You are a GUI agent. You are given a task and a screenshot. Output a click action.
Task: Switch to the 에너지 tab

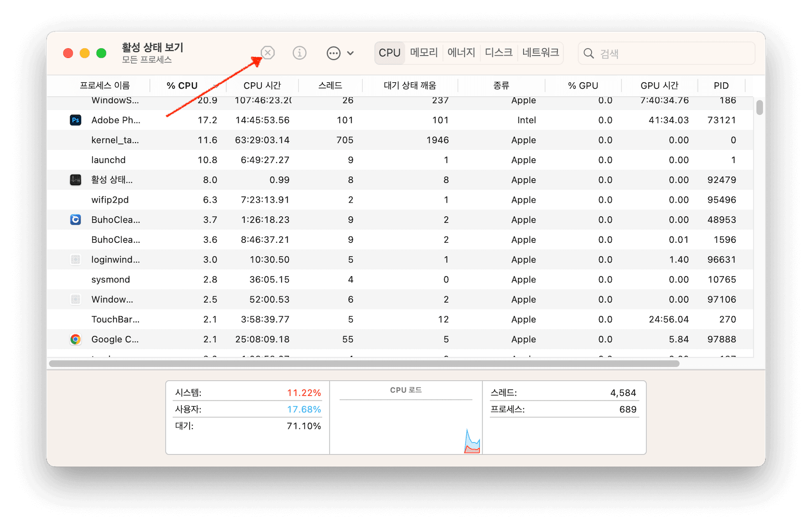(x=461, y=53)
